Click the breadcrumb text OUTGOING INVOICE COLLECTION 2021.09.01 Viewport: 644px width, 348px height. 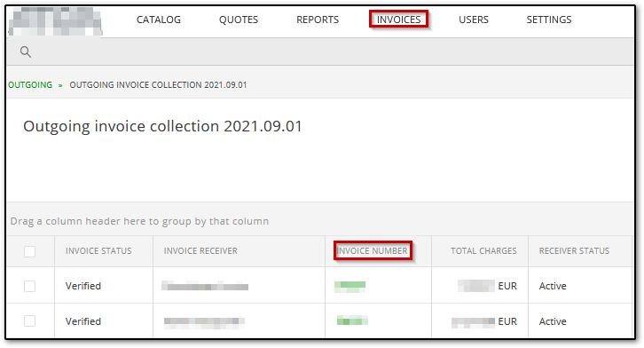click(x=158, y=85)
